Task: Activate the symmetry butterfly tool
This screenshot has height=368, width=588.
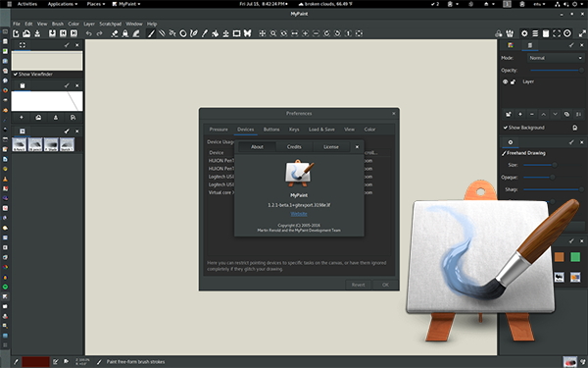Action: point(248,33)
